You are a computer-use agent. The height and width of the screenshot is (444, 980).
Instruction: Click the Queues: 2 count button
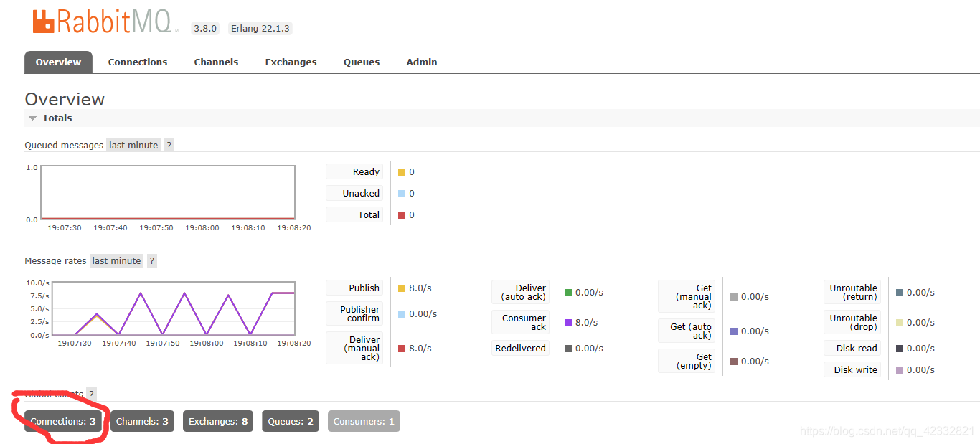291,421
